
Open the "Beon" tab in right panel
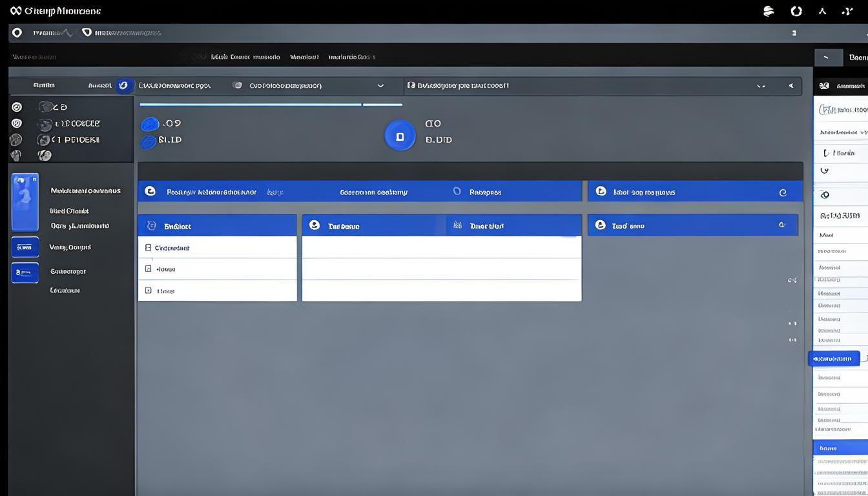[858, 57]
